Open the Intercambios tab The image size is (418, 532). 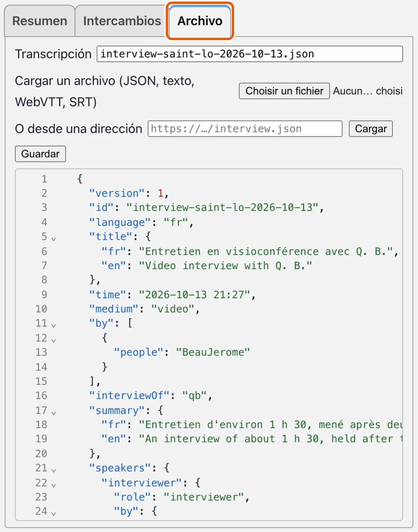122,21
